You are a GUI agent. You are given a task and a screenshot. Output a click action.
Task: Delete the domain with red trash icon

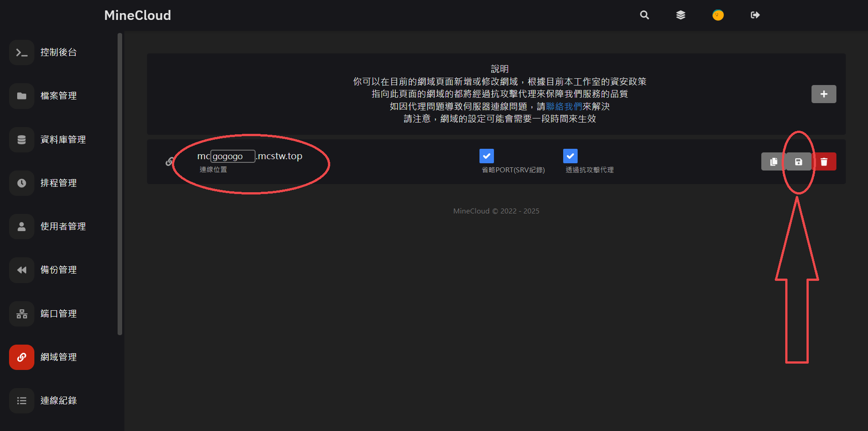click(824, 161)
